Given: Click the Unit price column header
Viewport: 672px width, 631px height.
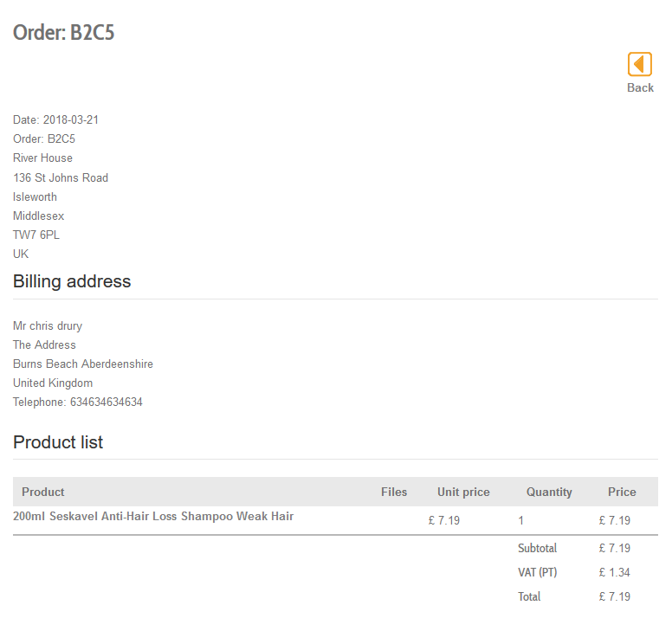Looking at the screenshot, I should coord(463,492).
